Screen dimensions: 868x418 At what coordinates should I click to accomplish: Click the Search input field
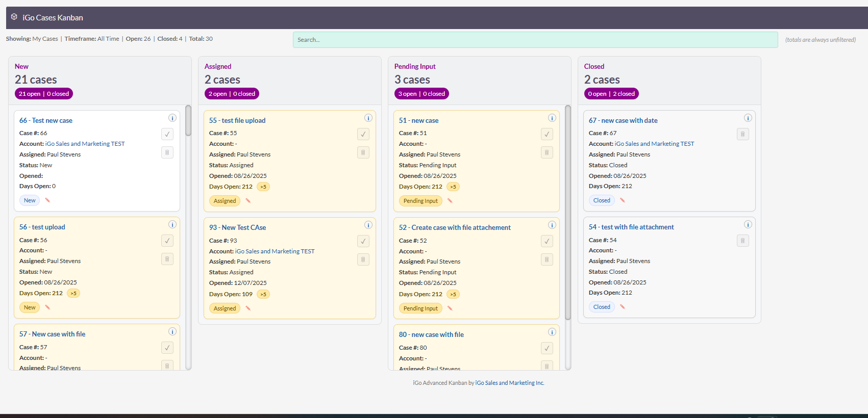pyautogui.click(x=535, y=40)
